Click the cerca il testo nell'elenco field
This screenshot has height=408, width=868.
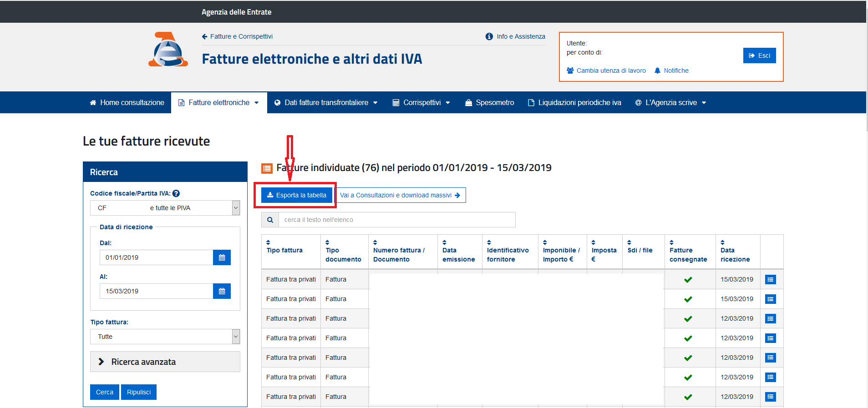pos(396,220)
